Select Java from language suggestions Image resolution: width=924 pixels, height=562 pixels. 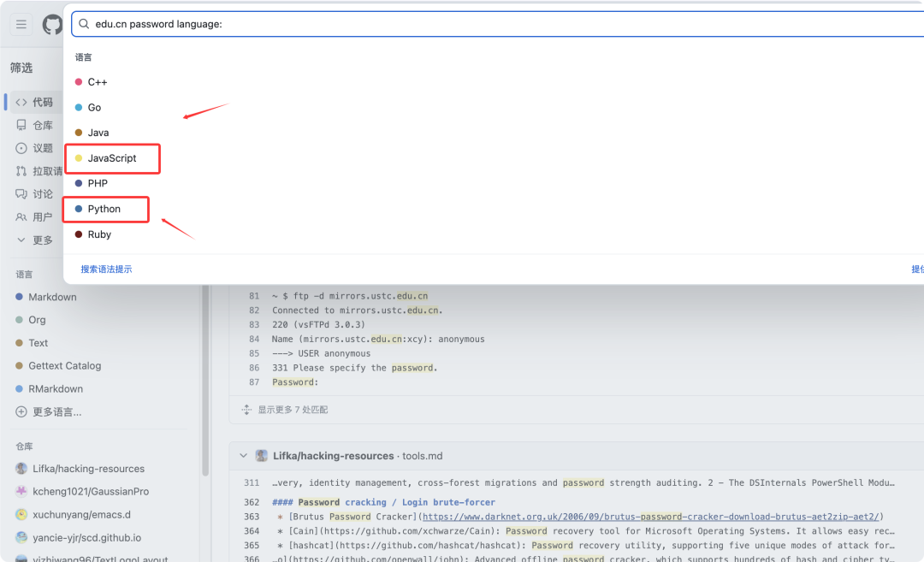(x=98, y=133)
